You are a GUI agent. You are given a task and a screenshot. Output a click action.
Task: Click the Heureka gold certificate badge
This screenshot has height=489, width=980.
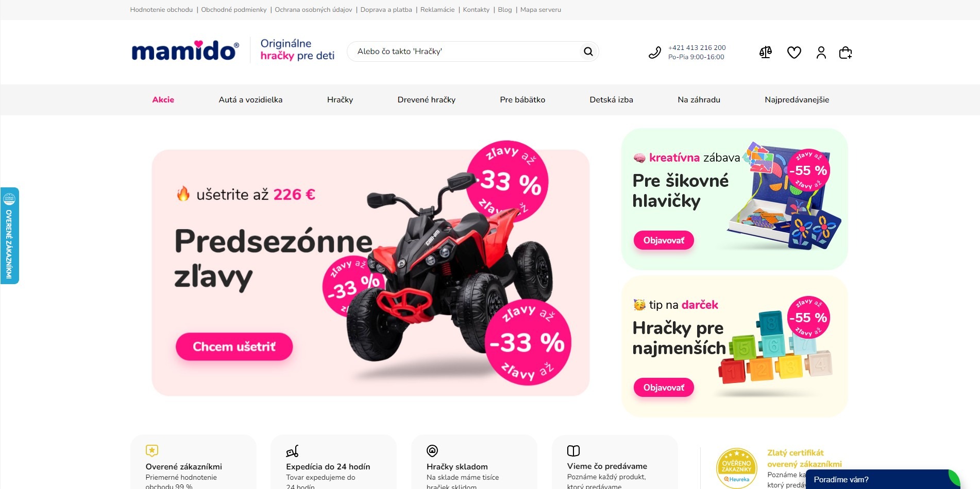tap(737, 468)
